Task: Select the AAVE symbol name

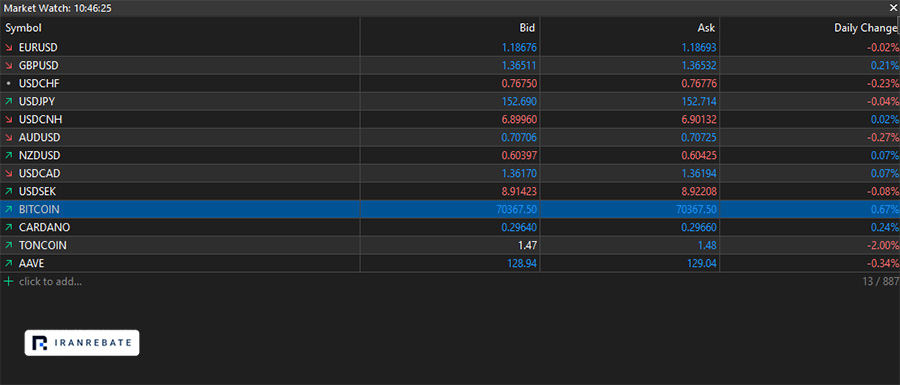Action: [31, 263]
